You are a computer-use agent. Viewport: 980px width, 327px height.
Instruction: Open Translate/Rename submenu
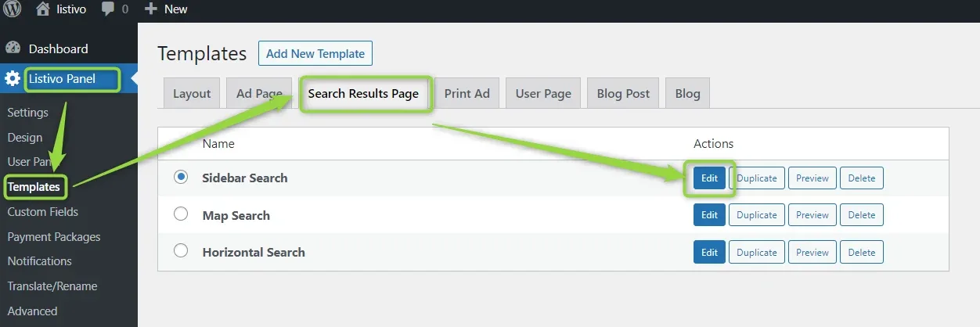coord(52,286)
